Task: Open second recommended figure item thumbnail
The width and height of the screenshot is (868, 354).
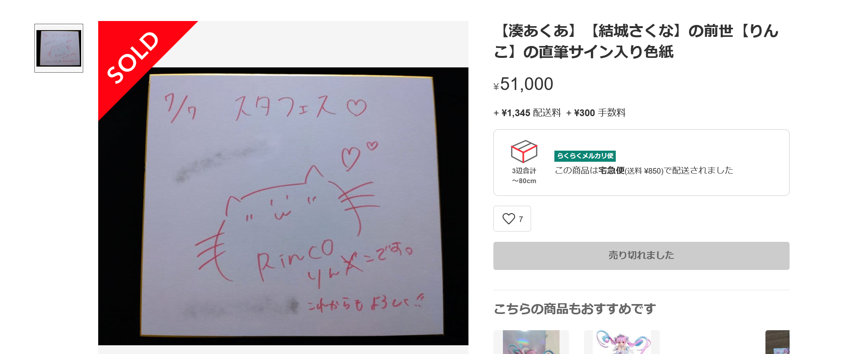Action: tap(622, 342)
